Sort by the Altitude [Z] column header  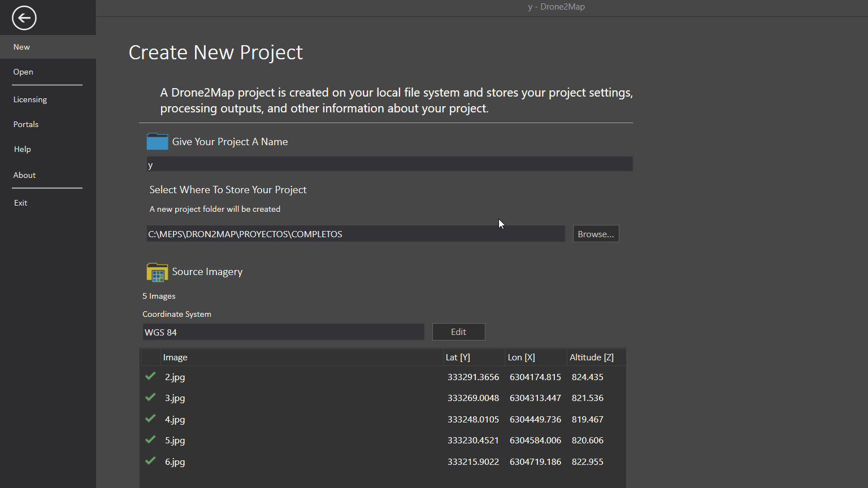592,358
